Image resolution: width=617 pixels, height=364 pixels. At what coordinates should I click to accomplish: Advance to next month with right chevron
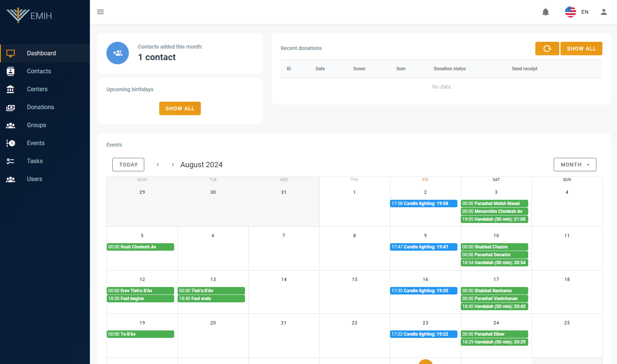[x=173, y=165]
